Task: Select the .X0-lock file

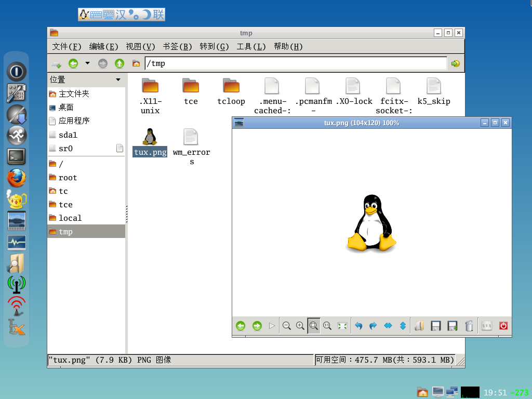Action: 353,91
